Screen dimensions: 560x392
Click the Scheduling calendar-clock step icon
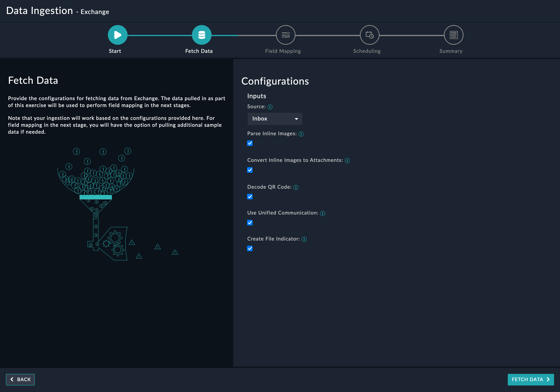[x=369, y=35]
